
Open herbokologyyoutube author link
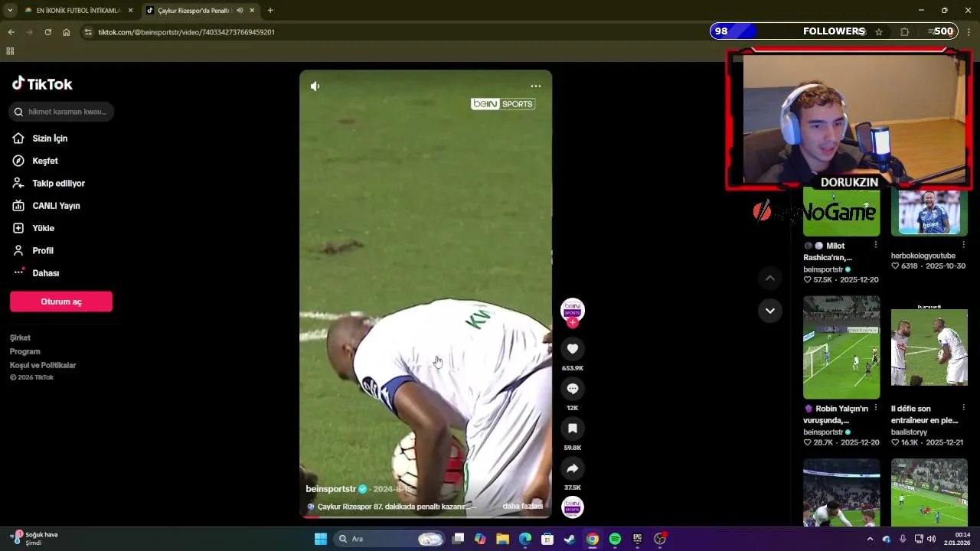point(923,256)
